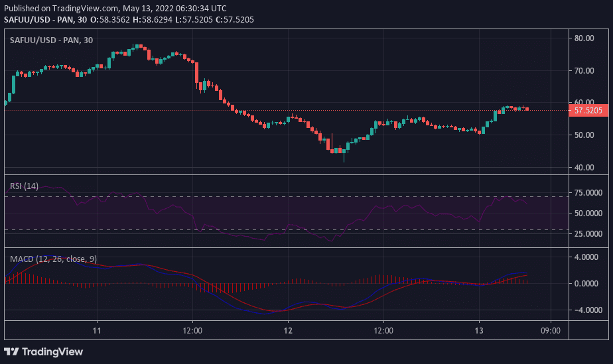
Task: Click the TradingView logo icon
Action: (x=12, y=351)
